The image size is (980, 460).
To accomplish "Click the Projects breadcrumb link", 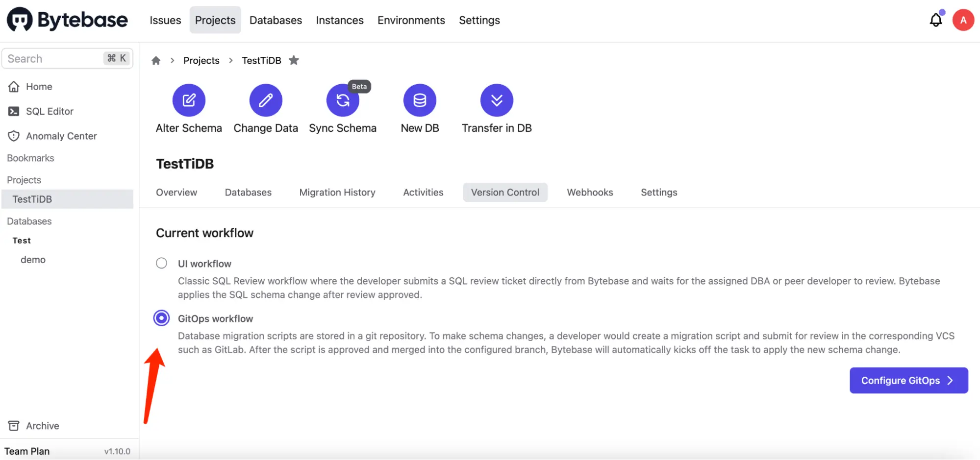I will click(201, 60).
